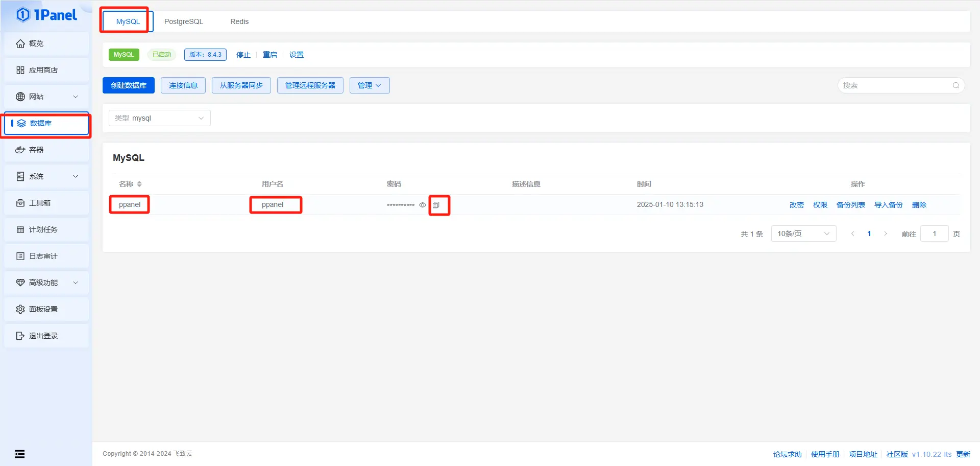
Task: Open the 项目地址 footer link
Action: click(x=863, y=454)
